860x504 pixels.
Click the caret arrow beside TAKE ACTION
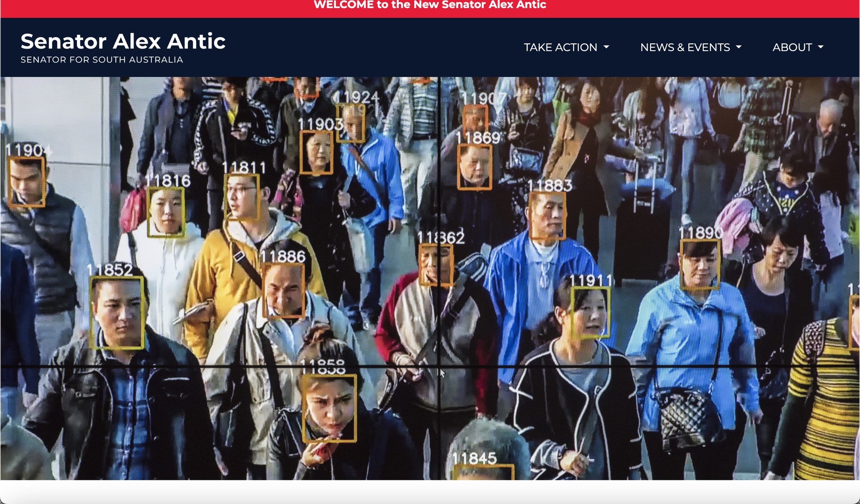606,47
